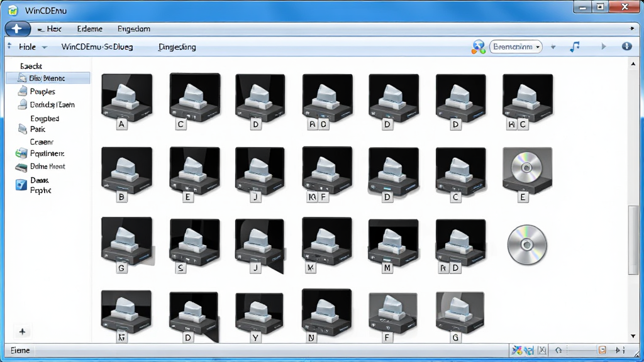Click the small arrow at the menu bar's right end

click(x=632, y=28)
